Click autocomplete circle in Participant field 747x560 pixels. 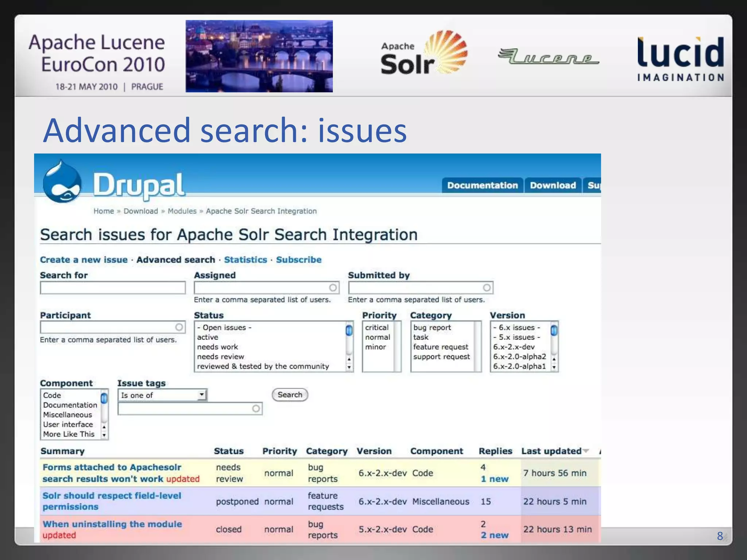point(179,327)
